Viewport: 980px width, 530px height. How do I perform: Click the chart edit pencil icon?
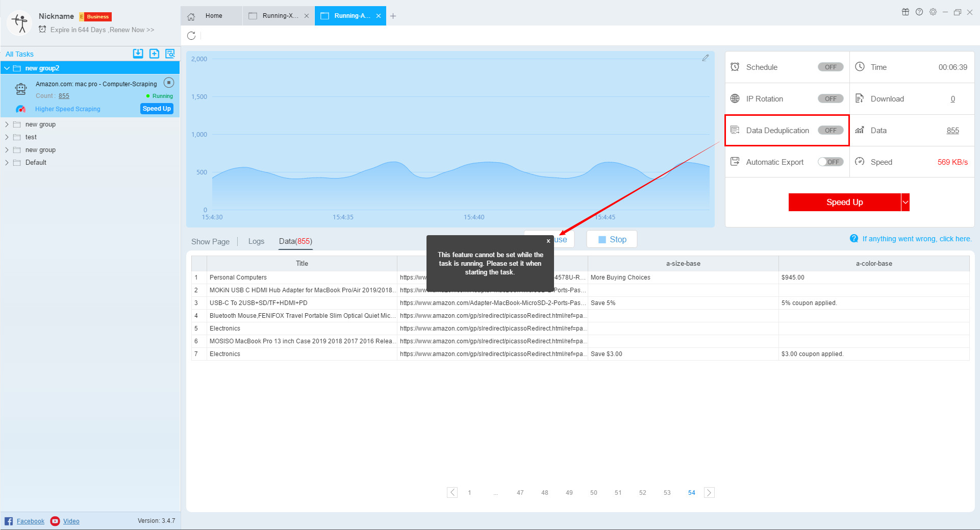coord(705,58)
